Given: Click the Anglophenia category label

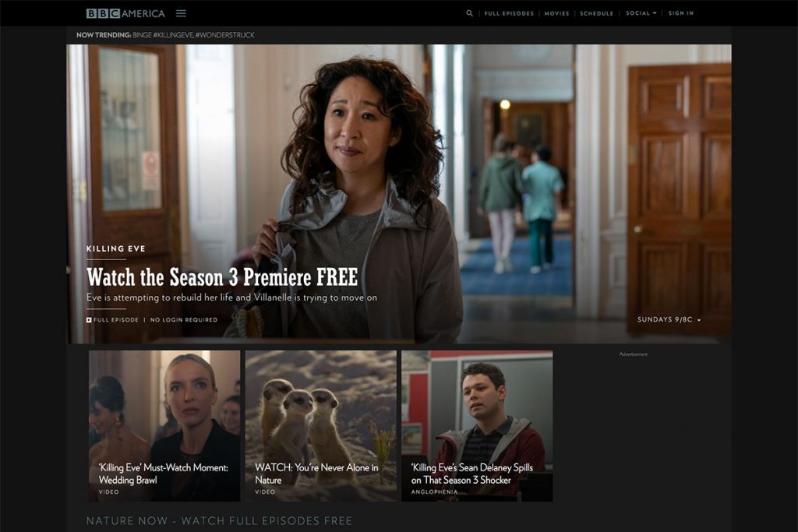Looking at the screenshot, I should [434, 491].
